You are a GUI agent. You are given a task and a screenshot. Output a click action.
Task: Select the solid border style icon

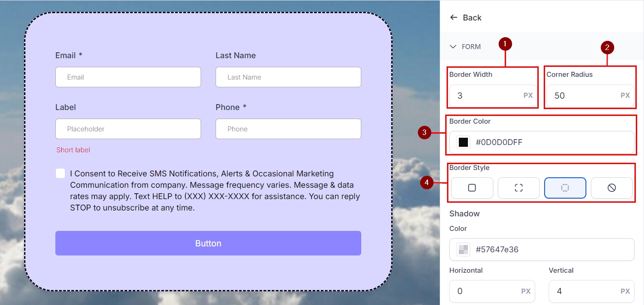(x=472, y=188)
